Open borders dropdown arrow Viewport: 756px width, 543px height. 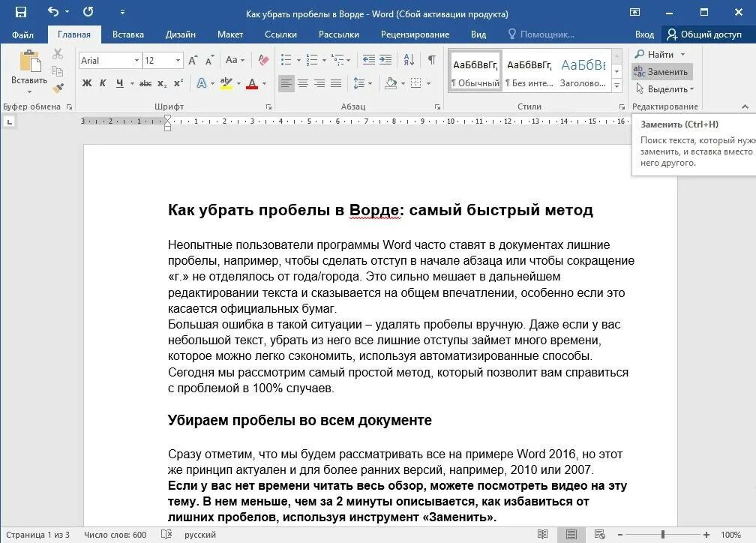[x=428, y=83]
